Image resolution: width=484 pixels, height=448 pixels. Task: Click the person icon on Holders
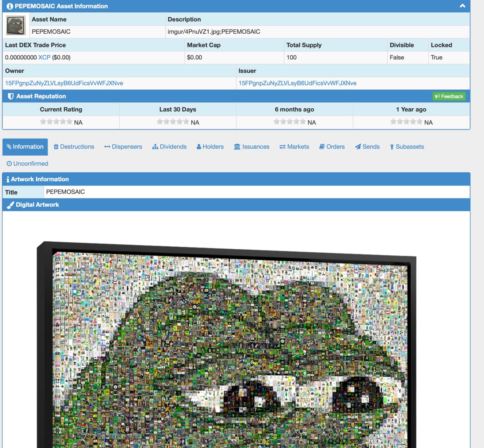[199, 147]
